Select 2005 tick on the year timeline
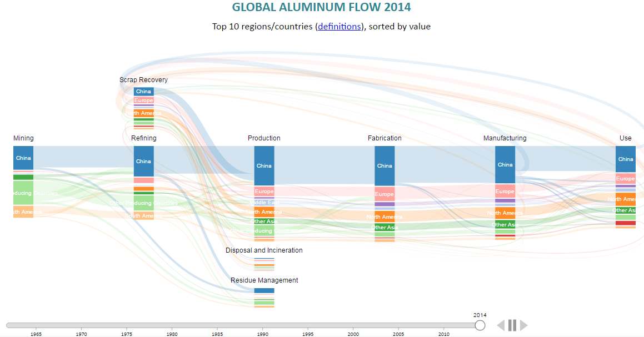This screenshot has width=644, height=337. (x=398, y=325)
